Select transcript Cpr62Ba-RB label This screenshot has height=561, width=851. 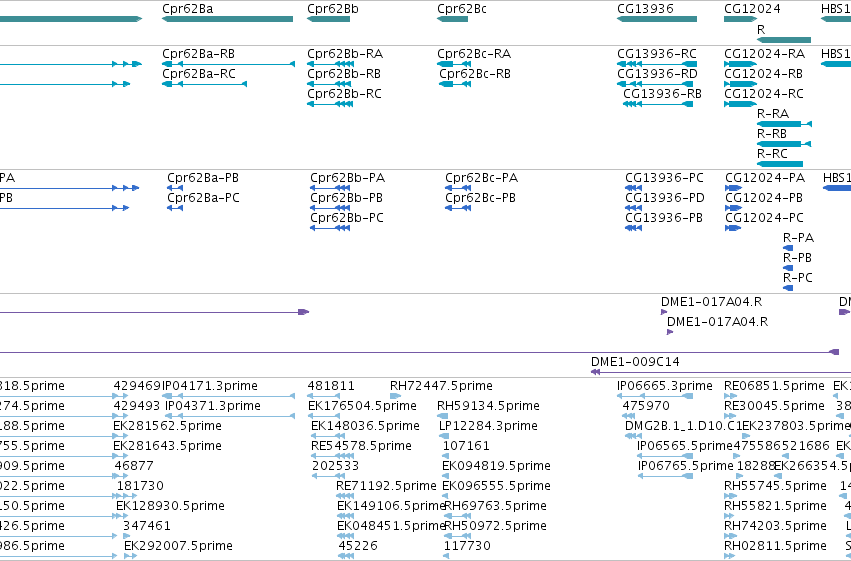[198, 54]
